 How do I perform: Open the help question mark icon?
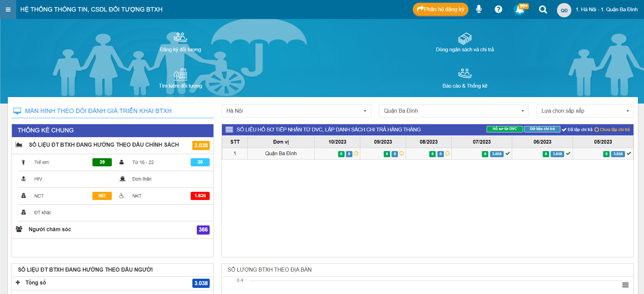tap(498, 9)
